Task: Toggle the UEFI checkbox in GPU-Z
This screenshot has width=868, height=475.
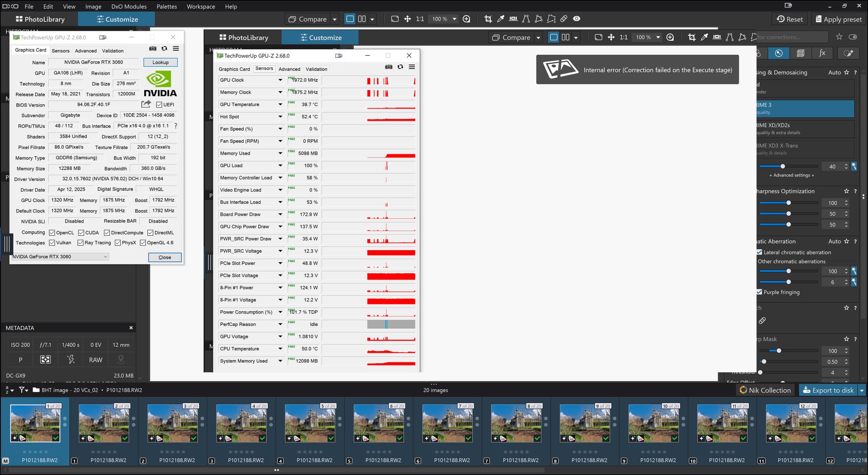Action: 159,105
